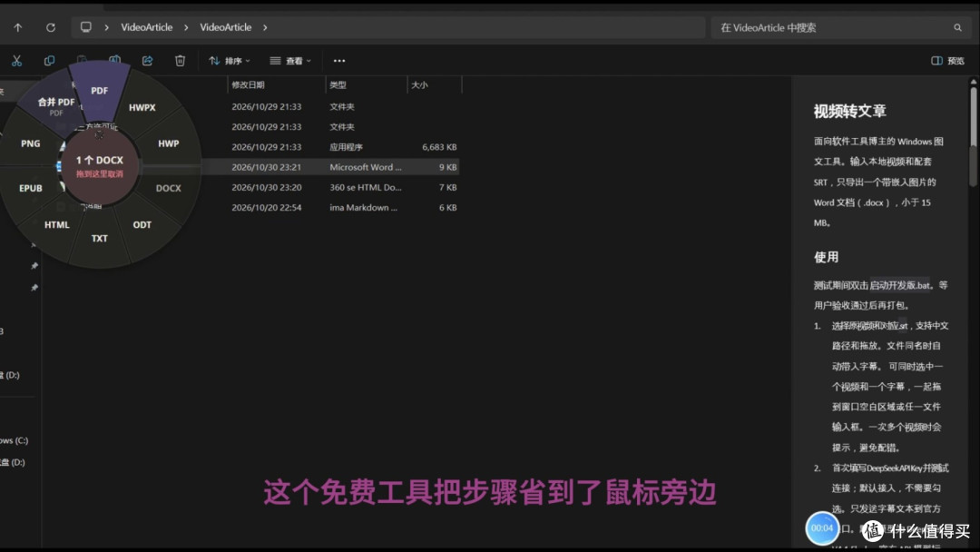The width and height of the screenshot is (980, 552).
Task: Choose ODT in the radial convert menu
Action: pos(142,224)
